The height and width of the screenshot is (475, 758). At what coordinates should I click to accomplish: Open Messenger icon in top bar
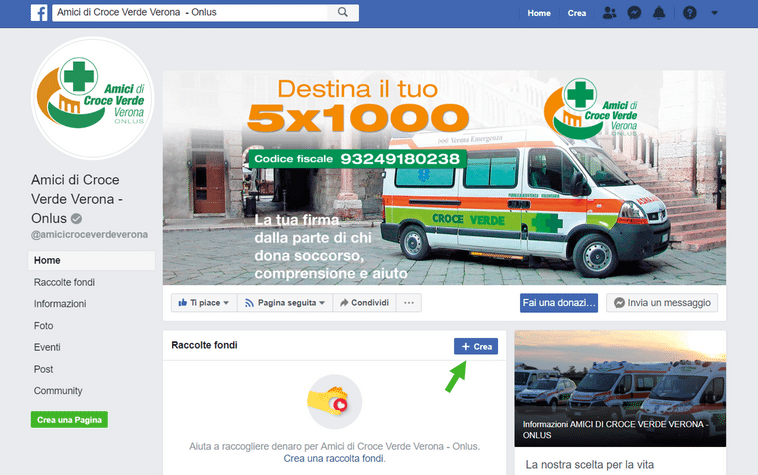[634, 13]
